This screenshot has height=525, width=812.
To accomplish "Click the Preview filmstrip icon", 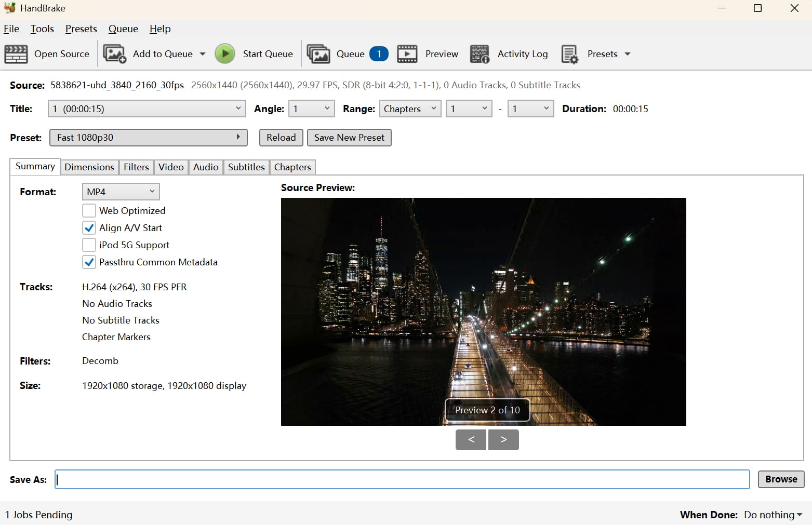I will tap(407, 54).
